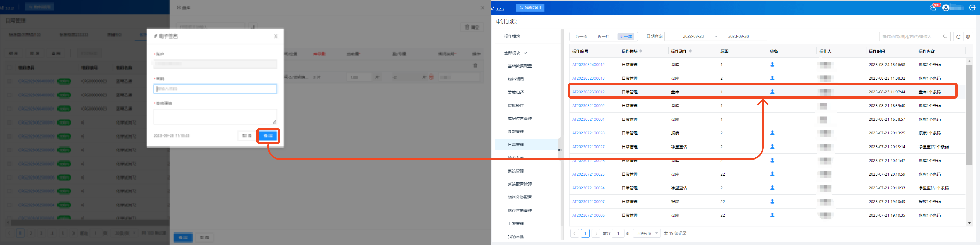Select the 近一月 time range tab
This screenshot has height=245, width=980.
603,36
